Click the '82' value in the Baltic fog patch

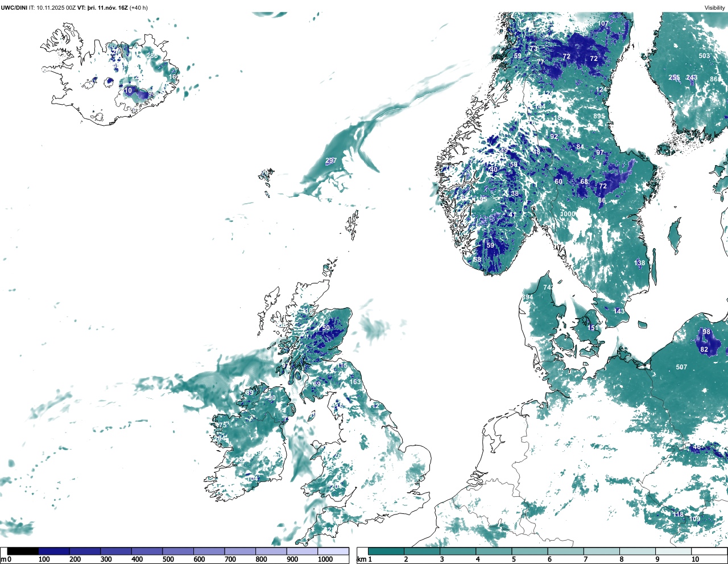[704, 349]
